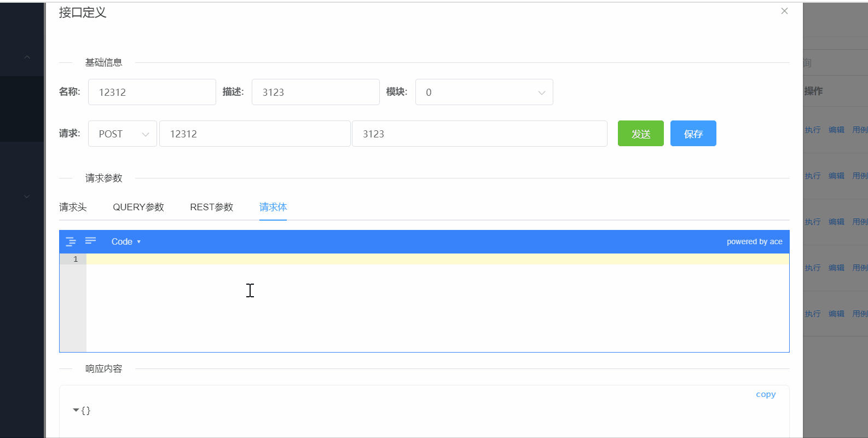
Task: Switch to the QUERY参数 tab
Action: 138,207
